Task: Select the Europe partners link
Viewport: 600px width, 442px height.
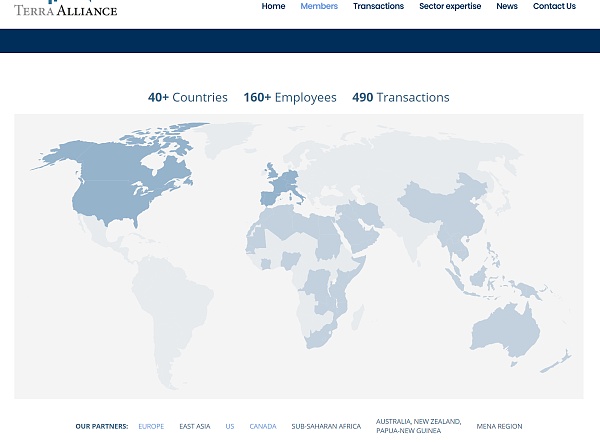Action: (151, 426)
